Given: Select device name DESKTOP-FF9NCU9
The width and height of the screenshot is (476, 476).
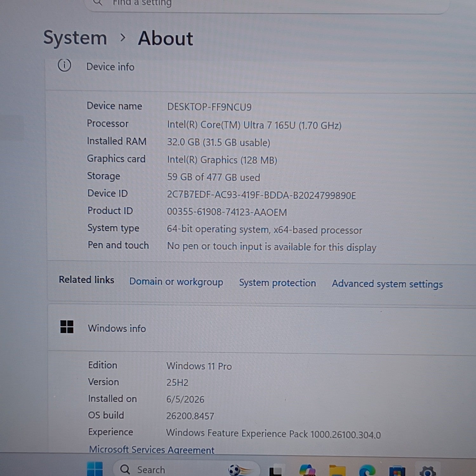Looking at the screenshot, I should pyautogui.click(x=209, y=107).
